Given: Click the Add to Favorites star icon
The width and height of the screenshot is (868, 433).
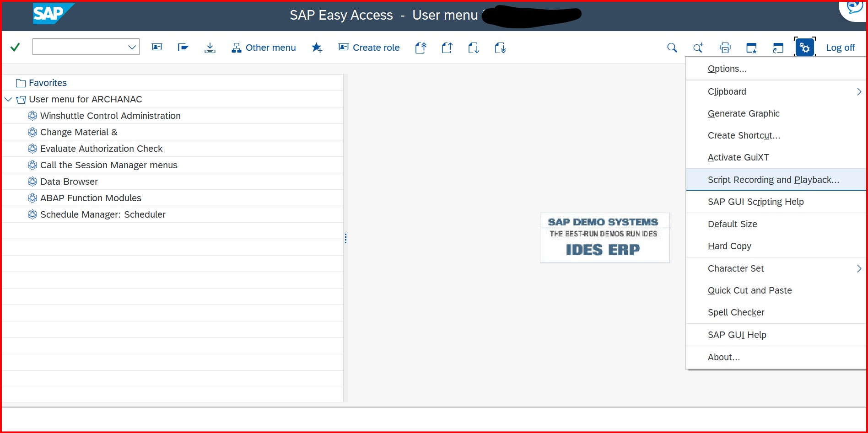Looking at the screenshot, I should pos(317,48).
